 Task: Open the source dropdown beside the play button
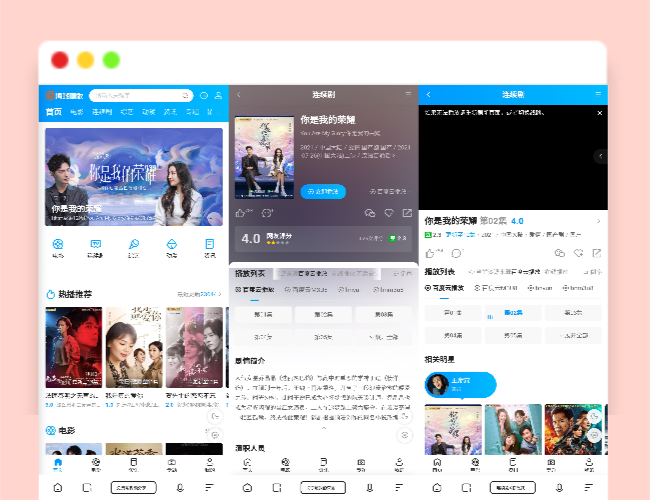point(388,192)
